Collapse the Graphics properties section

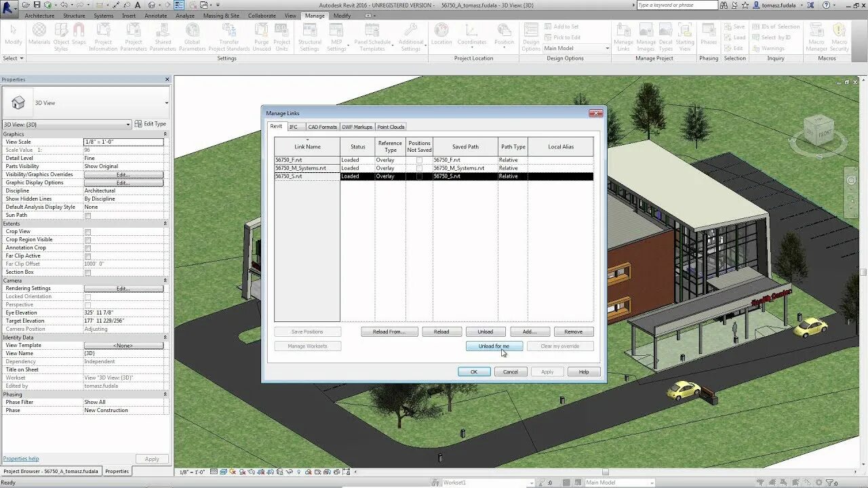pyautogui.click(x=165, y=134)
